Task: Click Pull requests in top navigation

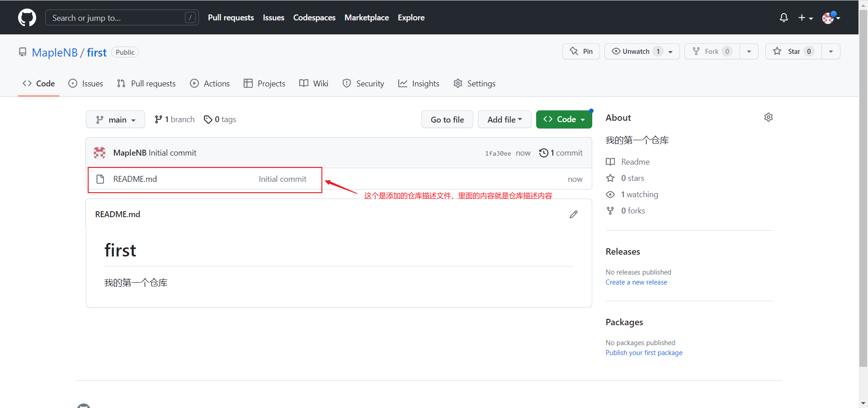Action: [231, 18]
